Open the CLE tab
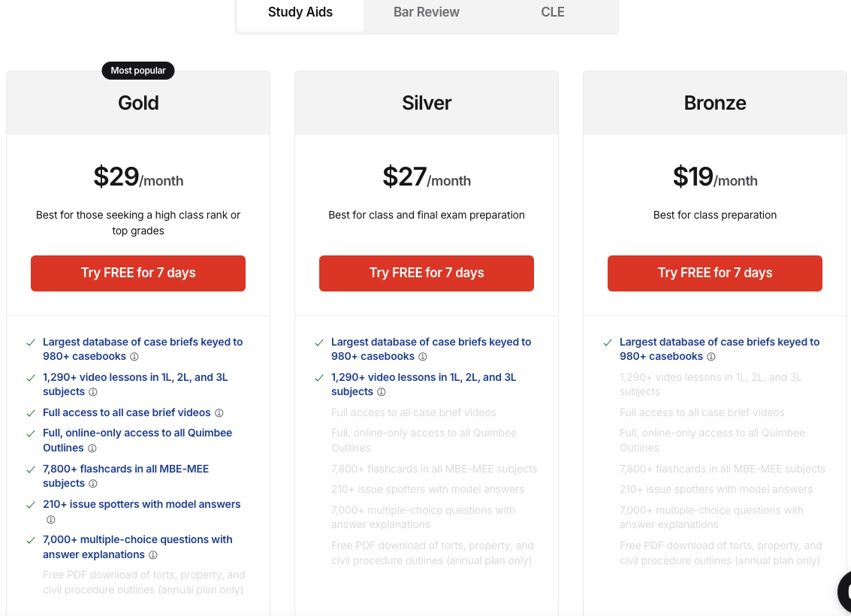Image resolution: width=851 pixels, height=616 pixels. pos(553,13)
